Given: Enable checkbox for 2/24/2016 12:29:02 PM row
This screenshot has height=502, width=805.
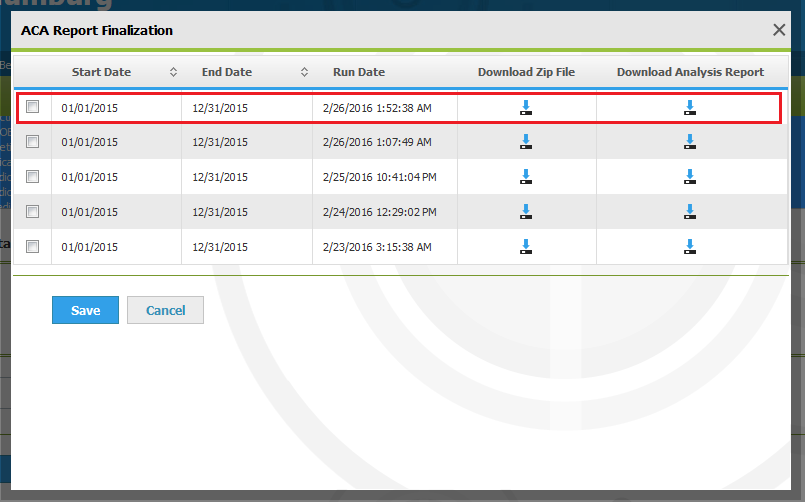Looking at the screenshot, I should point(33,212).
